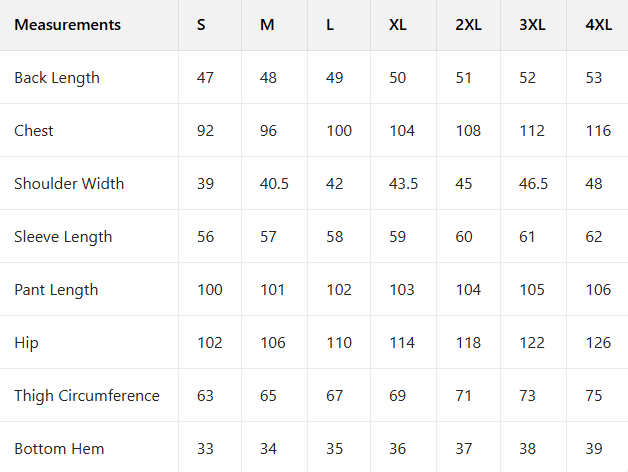Click the Chest row label

34,131
